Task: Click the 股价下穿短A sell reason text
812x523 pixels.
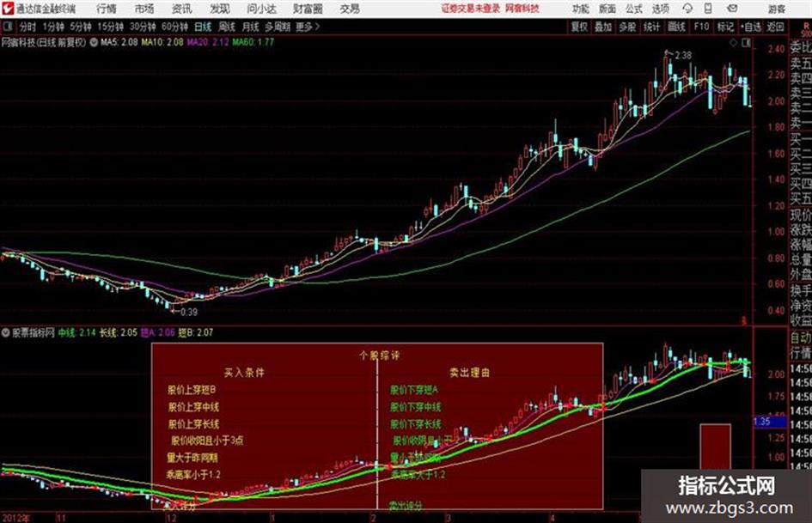Action: tap(414, 389)
